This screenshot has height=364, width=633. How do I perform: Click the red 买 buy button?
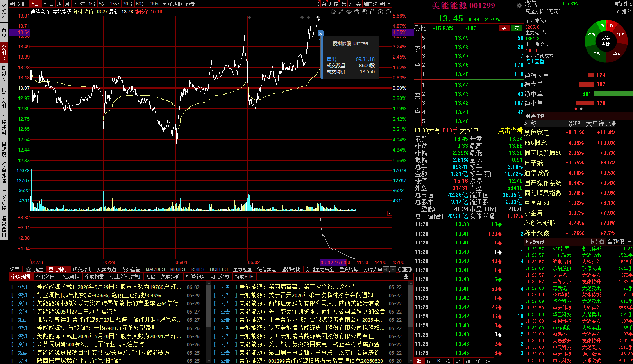coord(504,28)
